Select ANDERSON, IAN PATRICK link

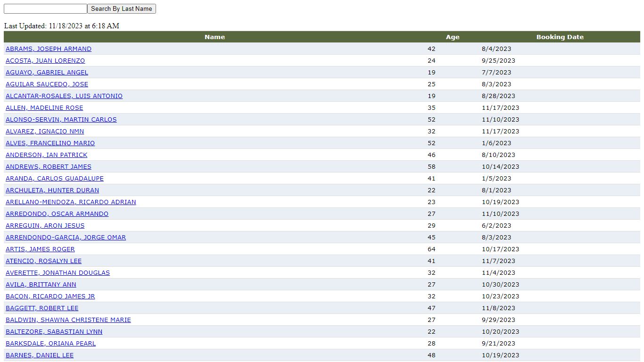click(x=46, y=155)
